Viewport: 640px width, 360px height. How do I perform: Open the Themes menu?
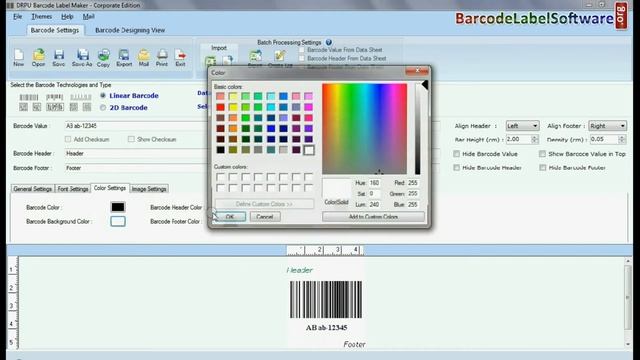tap(42, 17)
